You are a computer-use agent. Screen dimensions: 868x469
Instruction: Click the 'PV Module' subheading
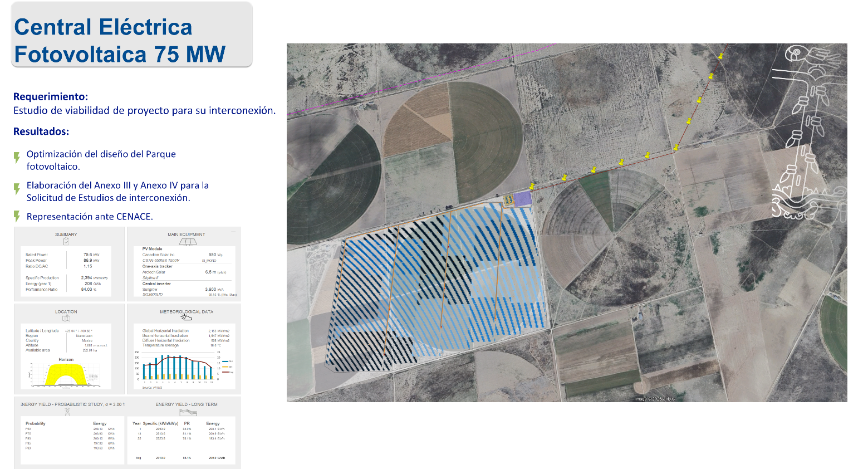click(153, 249)
